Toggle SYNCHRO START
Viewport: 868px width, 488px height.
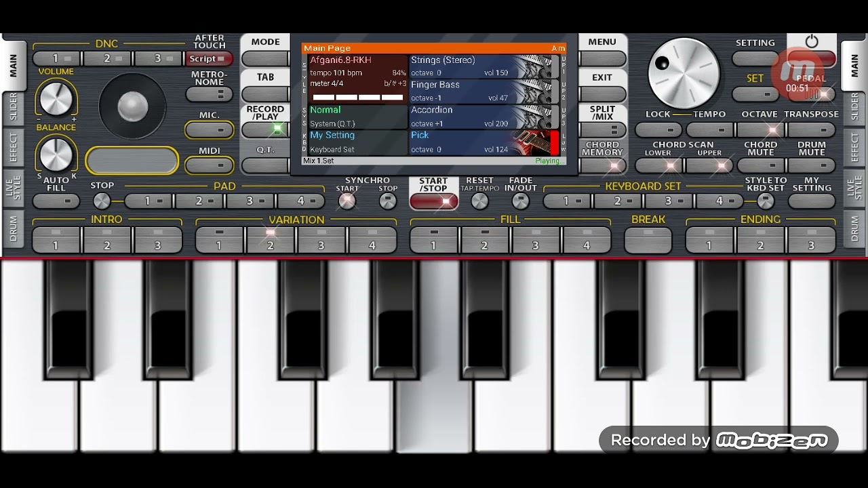(x=347, y=201)
